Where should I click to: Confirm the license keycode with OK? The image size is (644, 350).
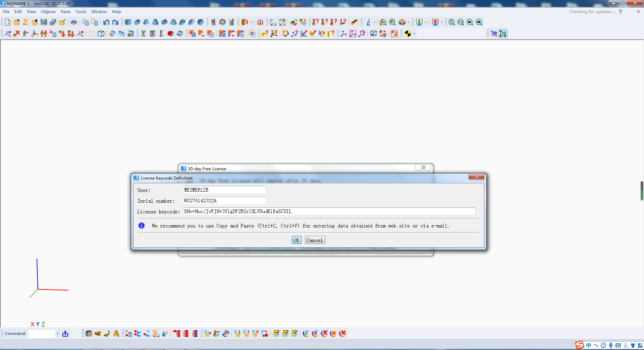tap(297, 240)
